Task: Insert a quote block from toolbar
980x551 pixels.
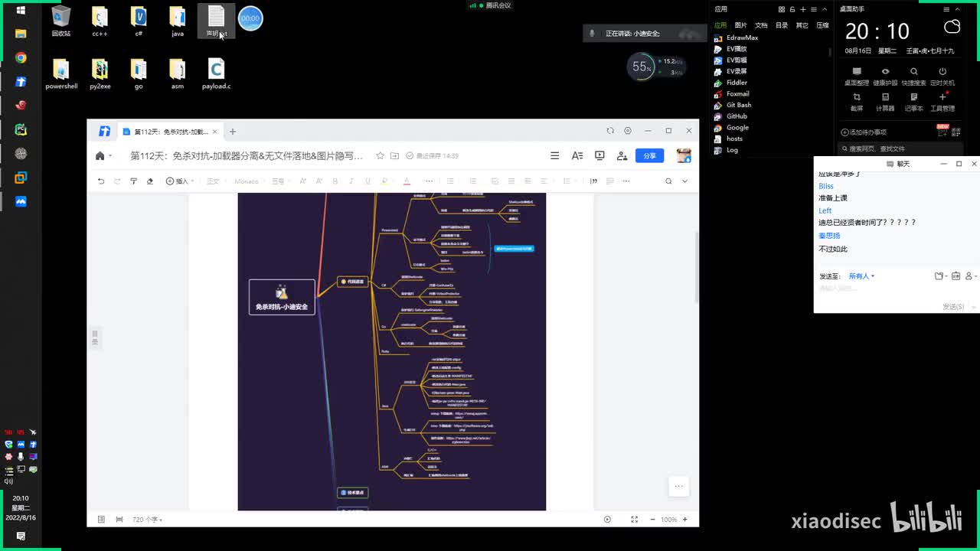Action: tap(593, 181)
